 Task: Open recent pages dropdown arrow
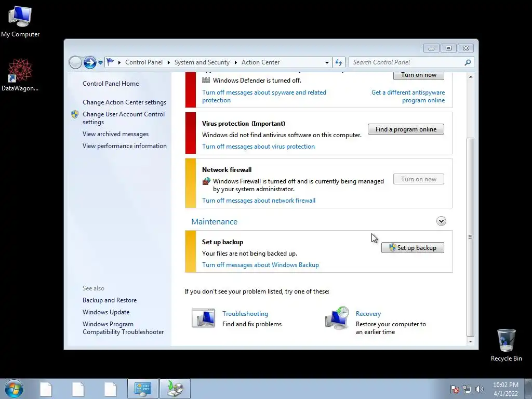100,63
